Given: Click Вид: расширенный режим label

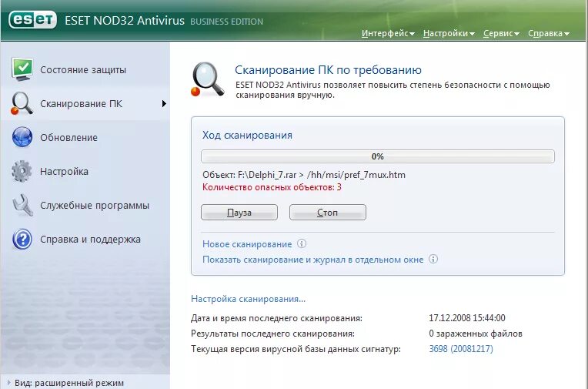Looking at the screenshot, I should coord(69,383).
